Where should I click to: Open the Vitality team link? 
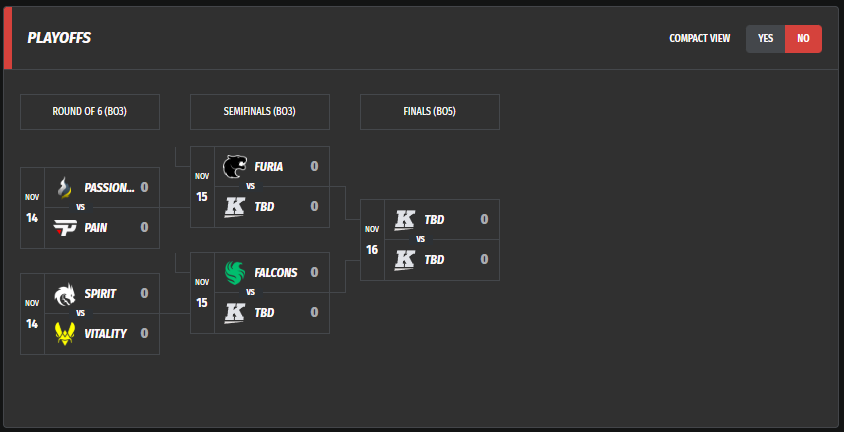click(x=105, y=333)
